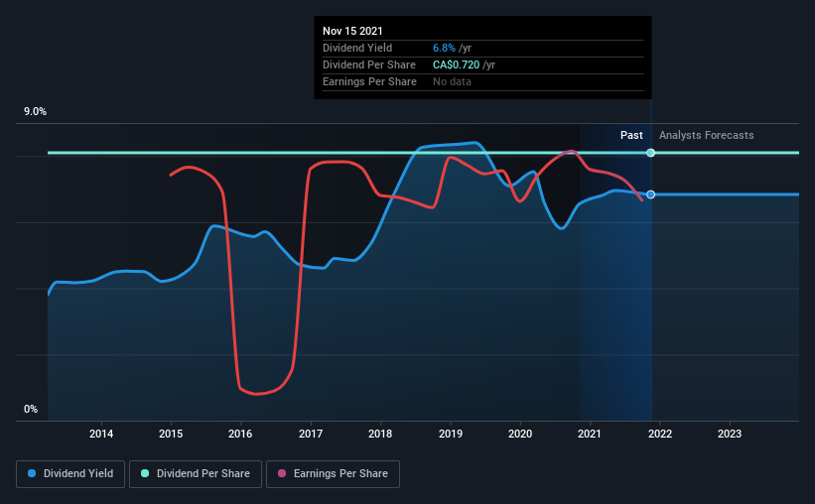The image size is (815, 504).
Task: Click the 2019 x-axis label
Action: point(450,434)
